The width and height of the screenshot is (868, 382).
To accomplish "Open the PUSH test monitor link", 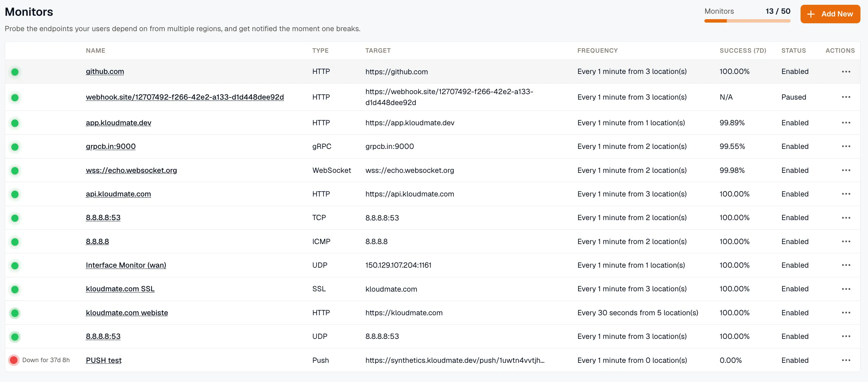I will (104, 360).
